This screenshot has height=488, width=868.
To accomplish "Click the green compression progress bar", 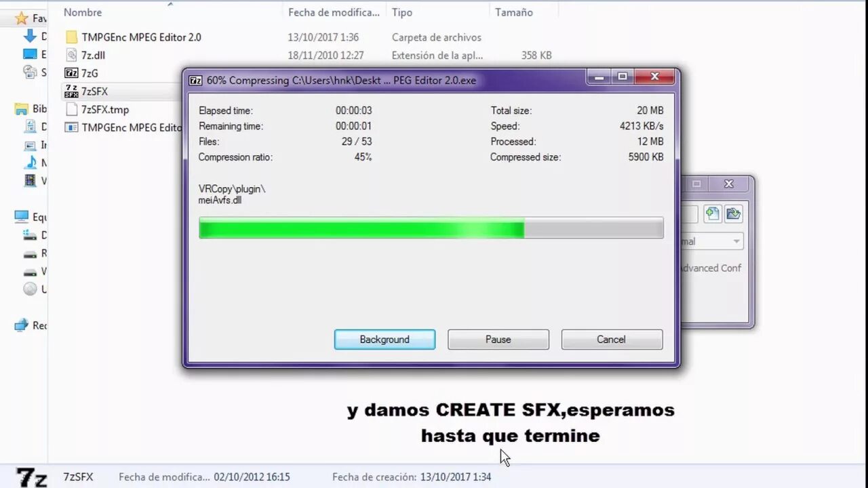I will pyautogui.click(x=359, y=228).
